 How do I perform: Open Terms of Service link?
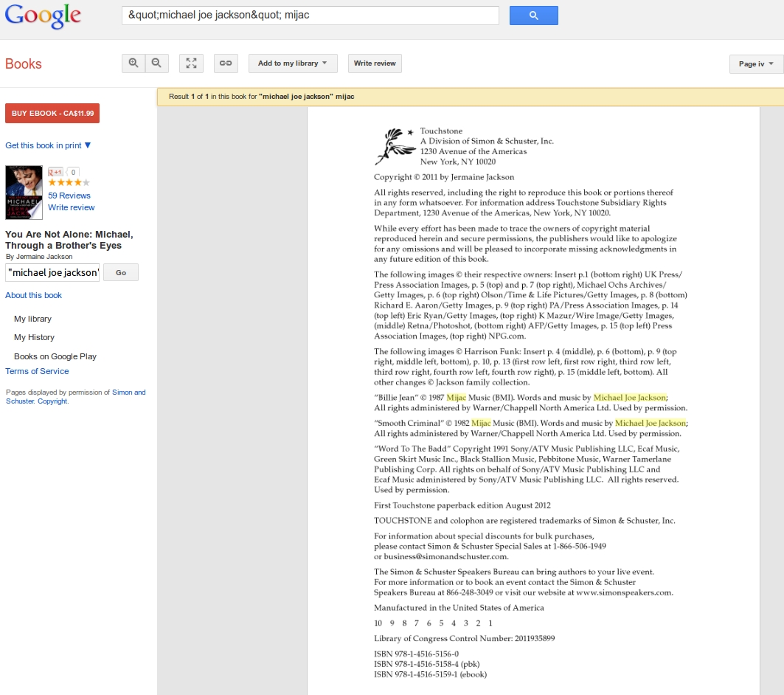point(37,371)
